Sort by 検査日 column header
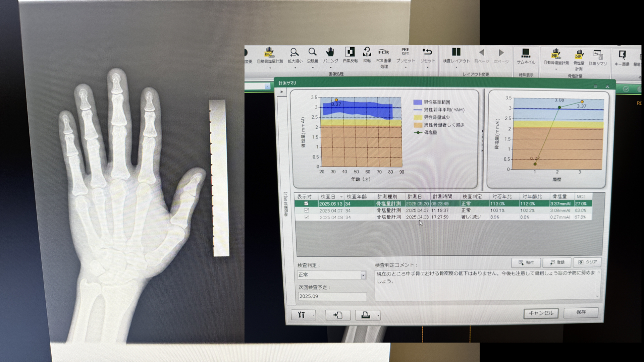This screenshot has height=362, width=644. [331, 196]
